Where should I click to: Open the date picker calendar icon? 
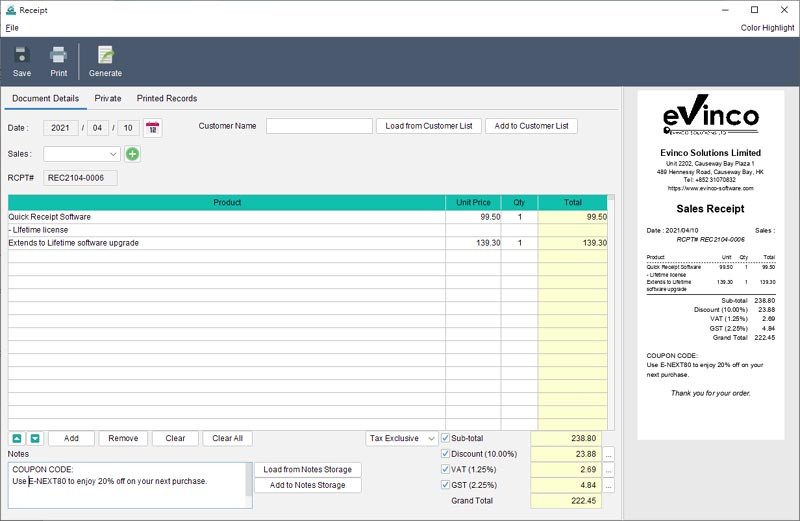click(152, 127)
